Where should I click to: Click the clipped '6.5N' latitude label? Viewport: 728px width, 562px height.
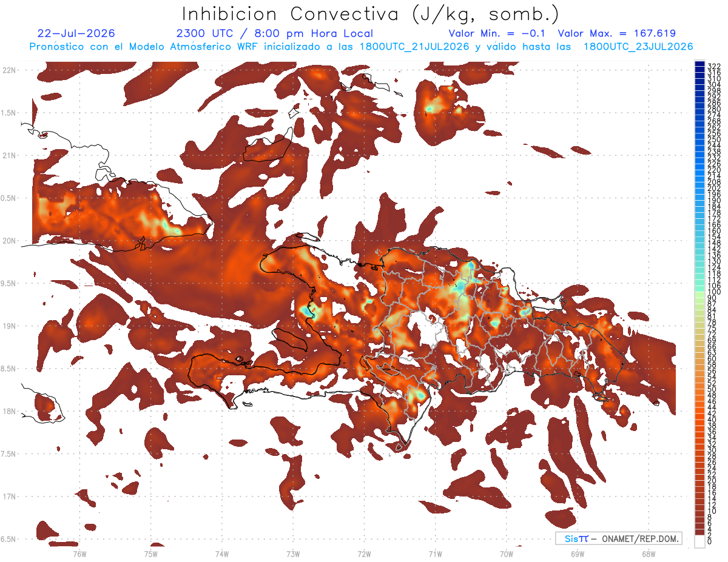pos(8,539)
